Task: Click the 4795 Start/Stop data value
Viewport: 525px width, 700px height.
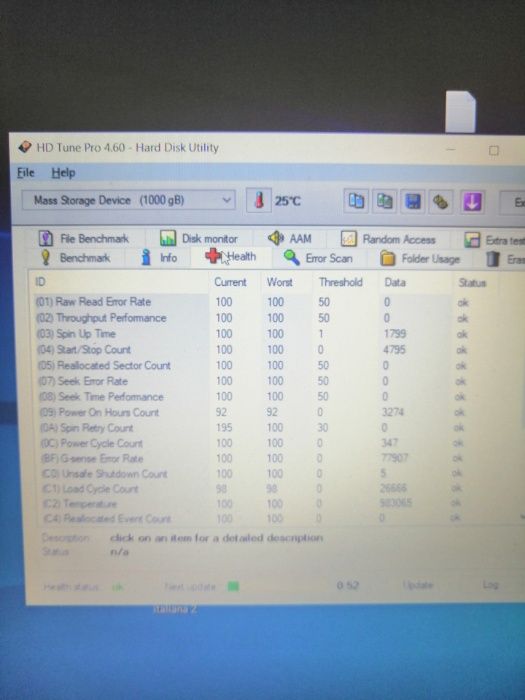Action: tap(394, 350)
